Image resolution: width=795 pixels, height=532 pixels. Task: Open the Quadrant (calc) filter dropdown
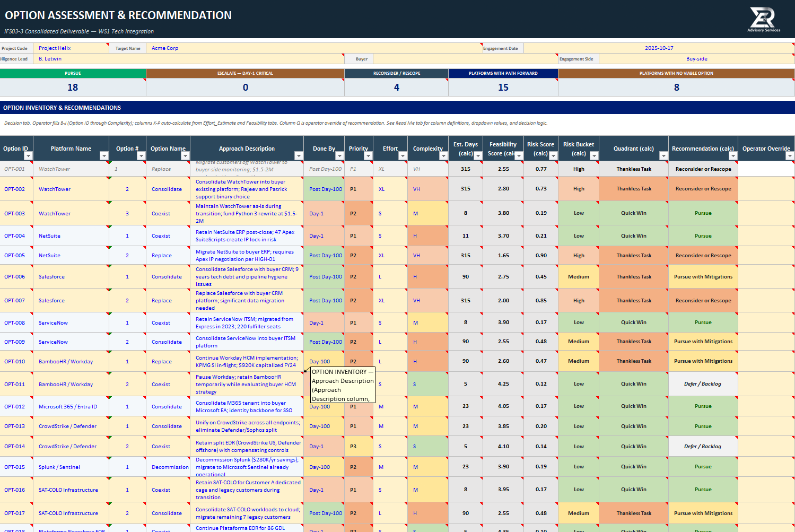click(663, 156)
